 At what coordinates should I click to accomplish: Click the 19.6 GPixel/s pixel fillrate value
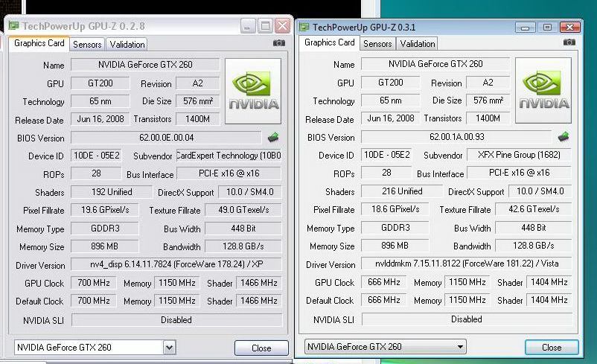point(105,210)
